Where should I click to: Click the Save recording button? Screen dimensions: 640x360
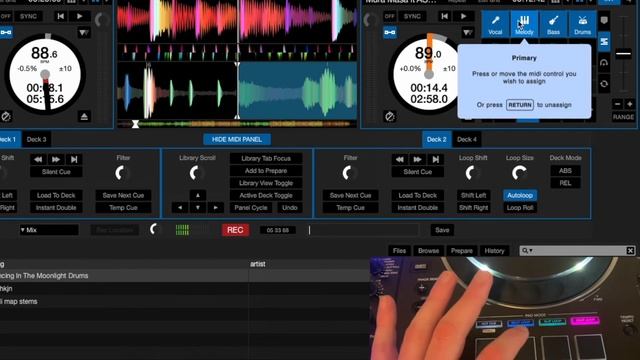pyautogui.click(x=442, y=230)
